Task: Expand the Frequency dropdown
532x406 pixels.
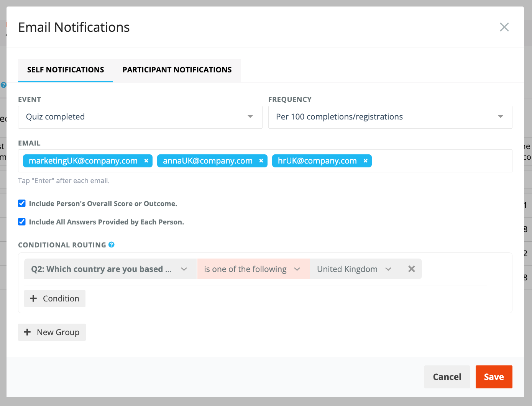Action: point(390,117)
